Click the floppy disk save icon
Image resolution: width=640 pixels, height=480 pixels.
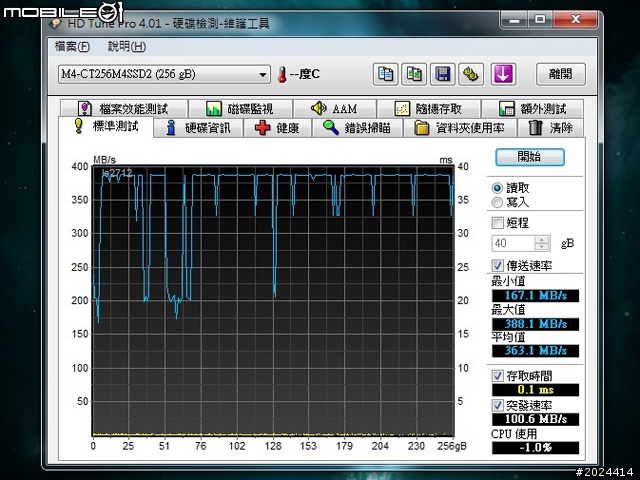pos(442,74)
